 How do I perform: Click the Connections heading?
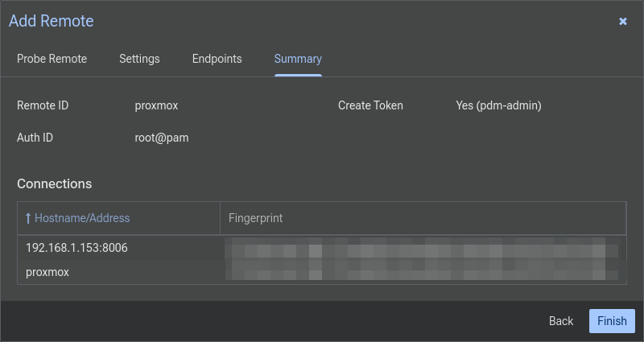(x=54, y=183)
